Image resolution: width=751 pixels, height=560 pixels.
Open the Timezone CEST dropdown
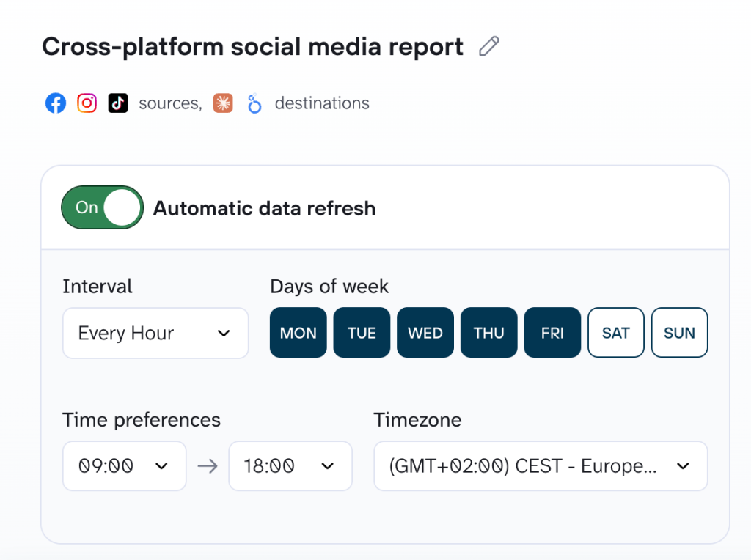click(x=541, y=465)
